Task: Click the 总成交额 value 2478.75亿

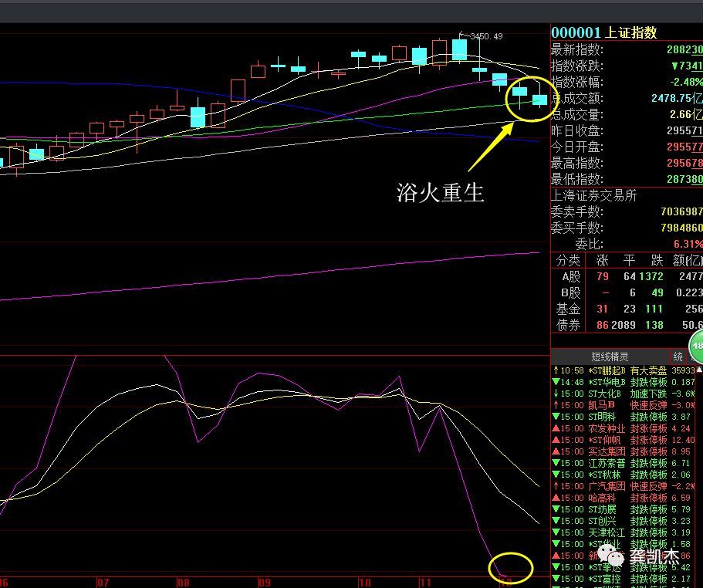Action: (677, 98)
